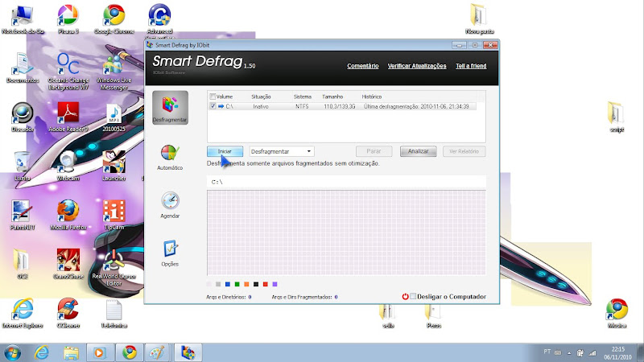Open Google Chrome desktop shortcut
Image resolution: width=644 pixels, height=362 pixels.
pos(114,19)
